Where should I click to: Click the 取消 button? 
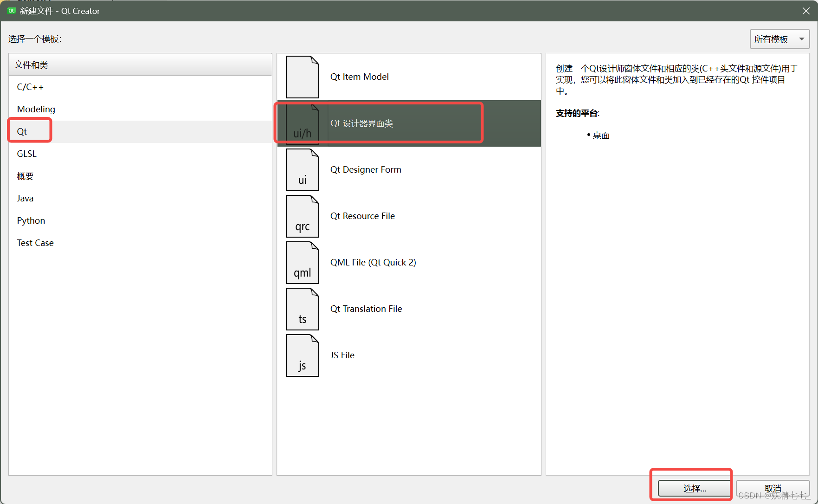point(773,488)
